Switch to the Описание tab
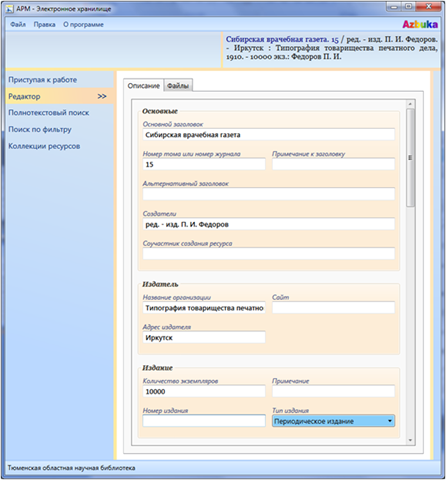446x480 pixels. tap(144, 86)
